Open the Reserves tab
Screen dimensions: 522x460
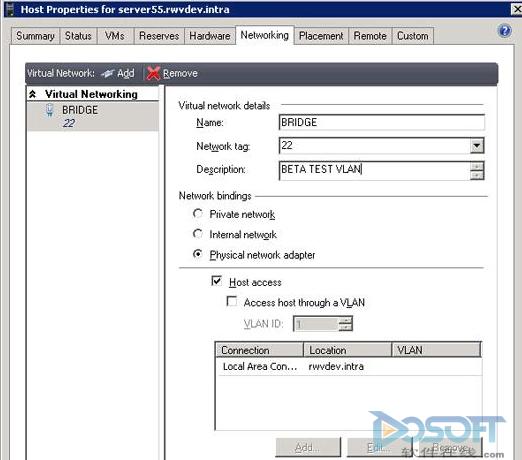point(159,36)
